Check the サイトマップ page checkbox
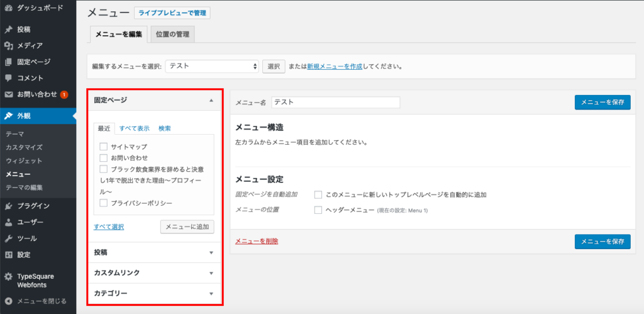 pos(103,147)
